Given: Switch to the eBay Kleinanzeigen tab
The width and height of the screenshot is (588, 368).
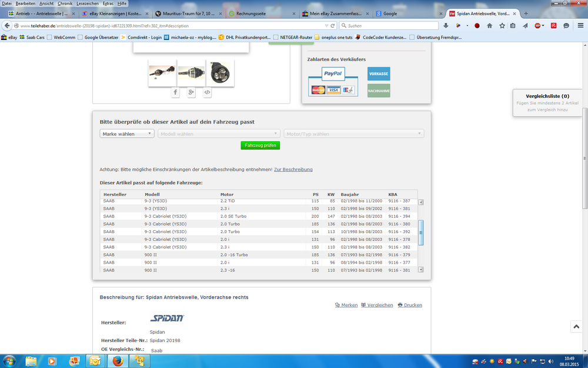Looking at the screenshot, I should (115, 14).
